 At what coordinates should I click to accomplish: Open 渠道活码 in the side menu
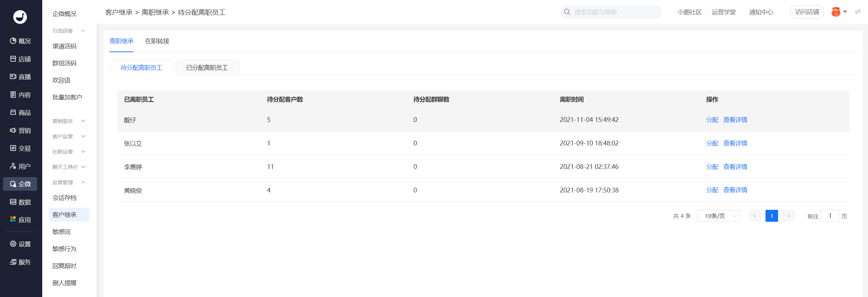click(x=64, y=46)
